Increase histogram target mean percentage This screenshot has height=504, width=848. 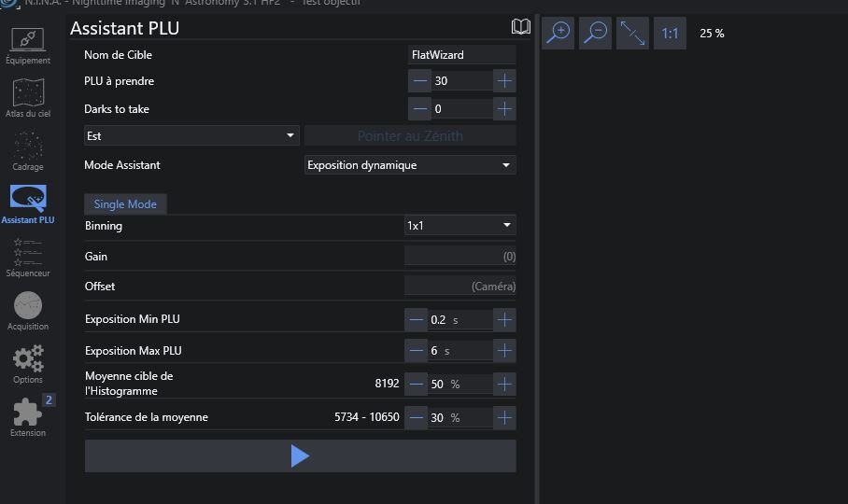tap(504, 385)
